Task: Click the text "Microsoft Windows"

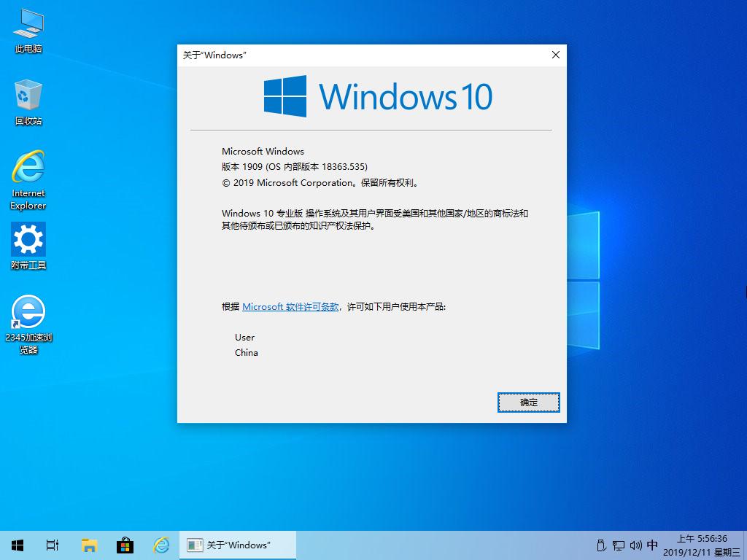Action: (x=263, y=152)
